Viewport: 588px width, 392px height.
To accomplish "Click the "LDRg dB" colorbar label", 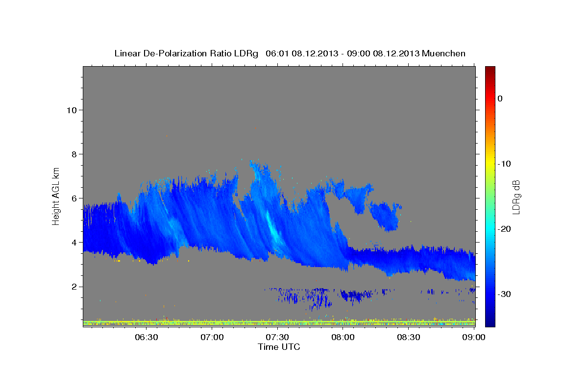I will click(516, 197).
